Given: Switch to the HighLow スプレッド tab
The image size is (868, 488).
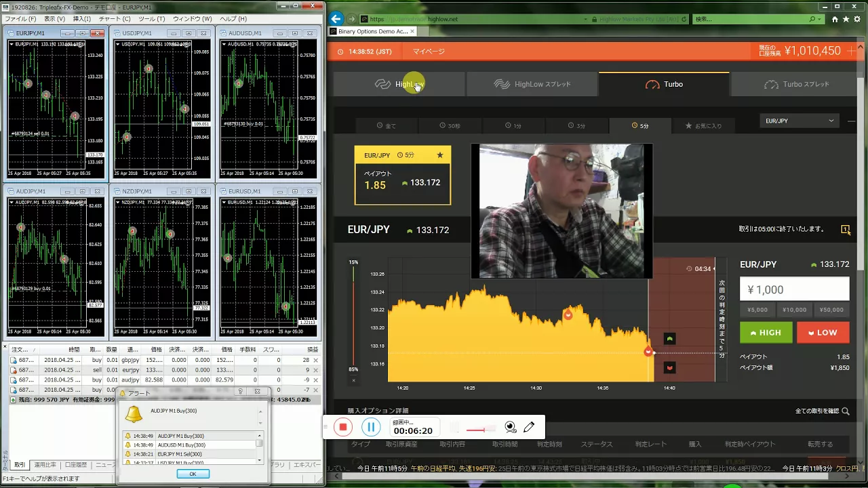Looking at the screenshot, I should pyautogui.click(x=532, y=84).
